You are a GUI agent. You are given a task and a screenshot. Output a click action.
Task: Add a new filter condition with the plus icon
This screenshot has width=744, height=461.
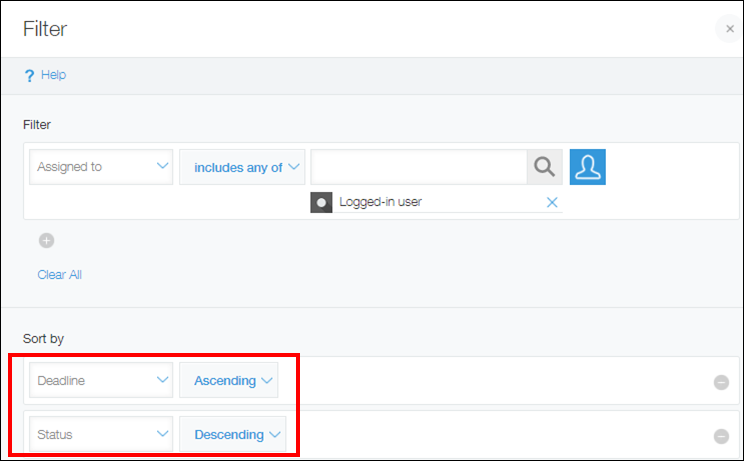click(46, 240)
